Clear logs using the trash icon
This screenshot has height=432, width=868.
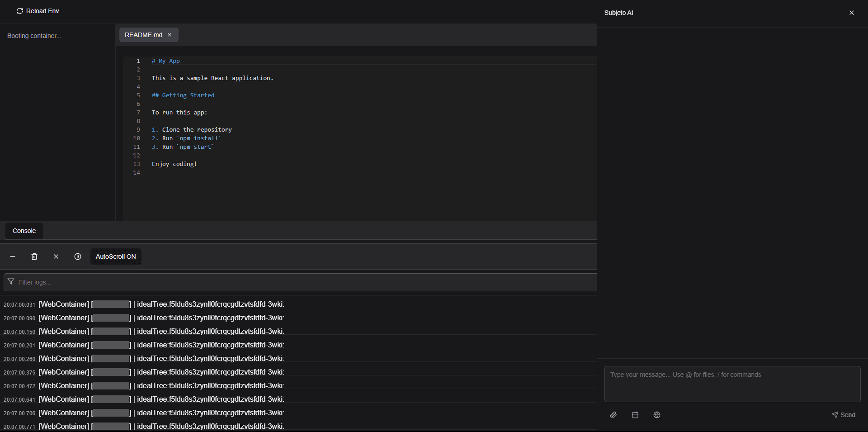click(x=34, y=256)
